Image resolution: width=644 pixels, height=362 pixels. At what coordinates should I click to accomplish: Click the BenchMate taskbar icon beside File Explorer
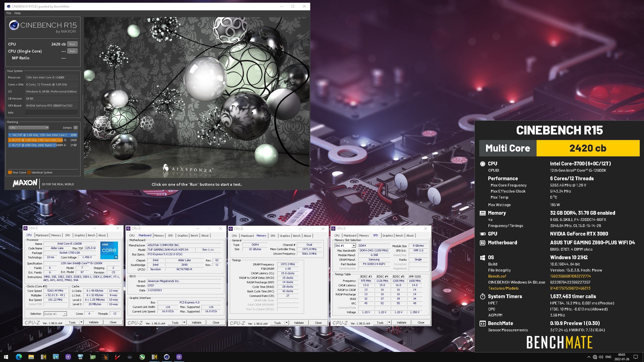[43, 357]
